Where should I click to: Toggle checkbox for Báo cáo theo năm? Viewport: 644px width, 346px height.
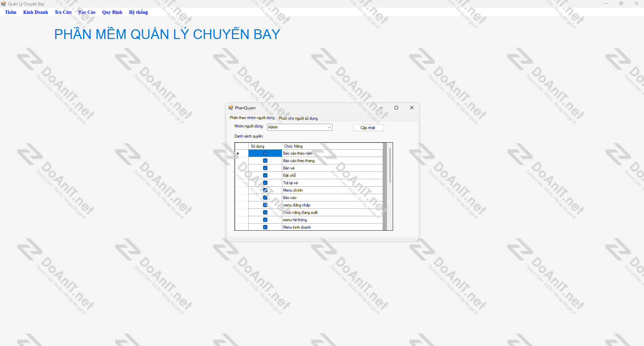(265, 153)
